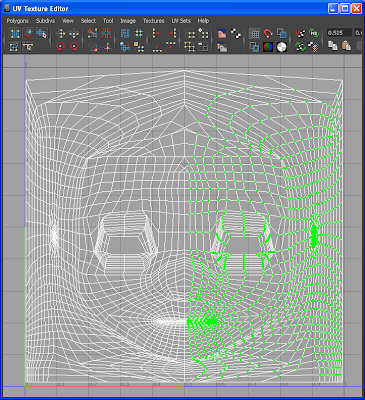Open the Select menu
Viewport: 365px width, 400px height.
[x=88, y=21]
